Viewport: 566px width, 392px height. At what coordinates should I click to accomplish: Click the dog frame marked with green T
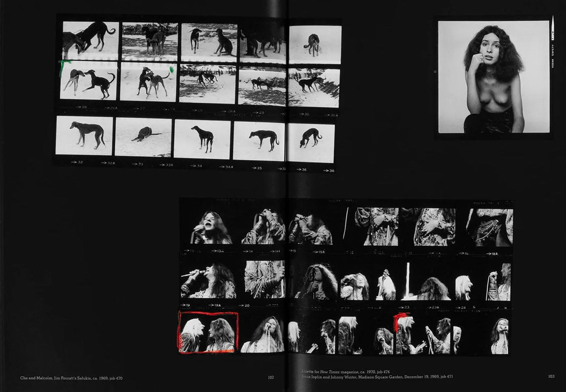click(x=89, y=81)
